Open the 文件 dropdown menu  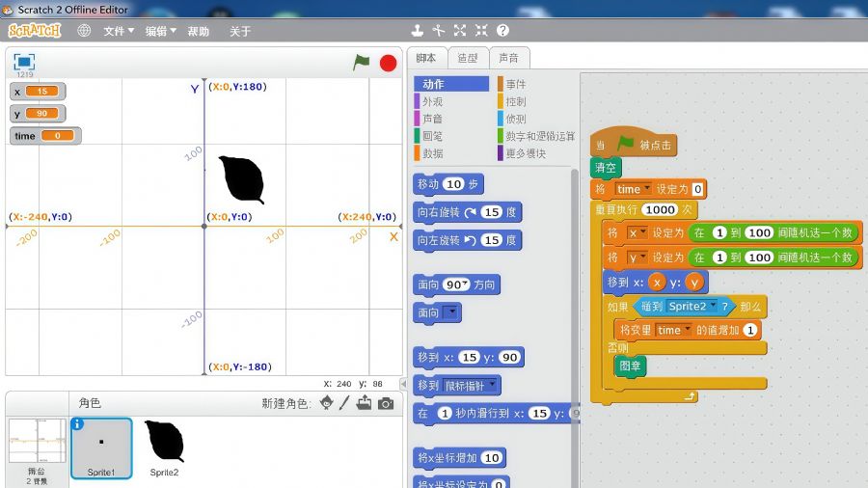tap(119, 31)
